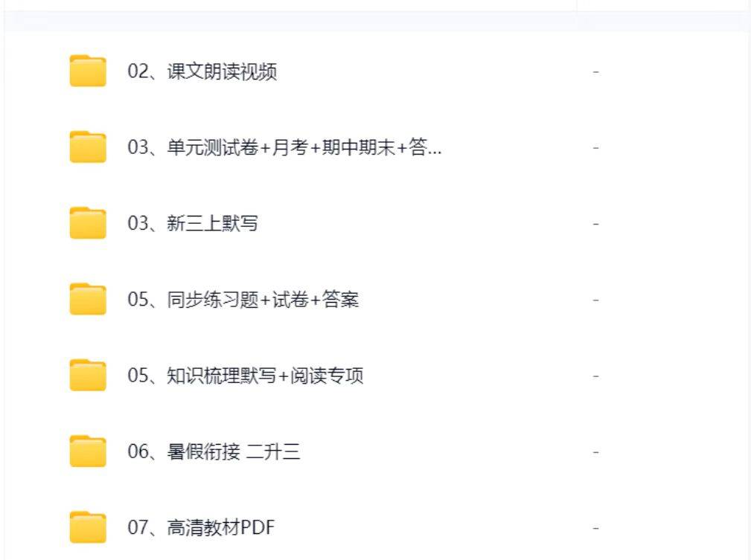Open the 02、课文朗读视频 folder name
This screenshot has width=751, height=560.
pyautogui.click(x=202, y=72)
